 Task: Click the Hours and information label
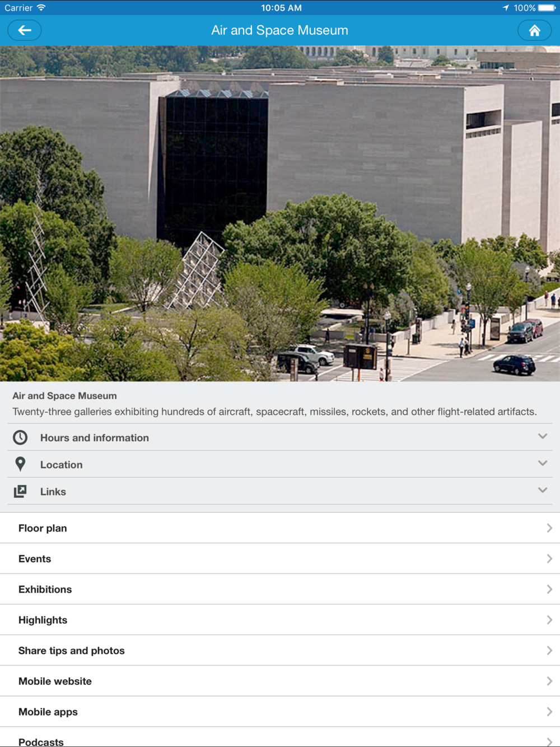(95, 438)
